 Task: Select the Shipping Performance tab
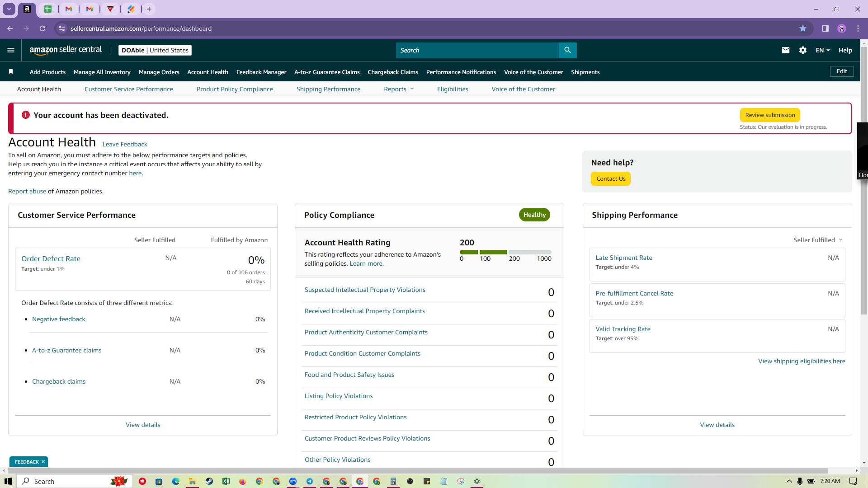(329, 89)
